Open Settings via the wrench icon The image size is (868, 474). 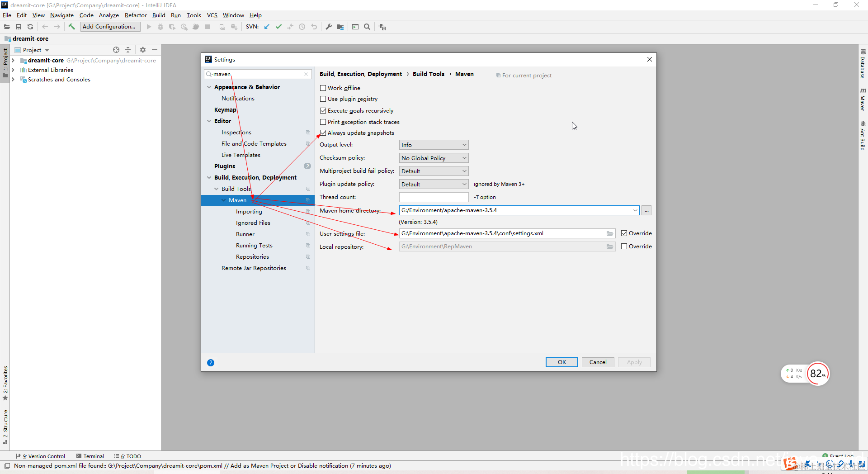[329, 27]
